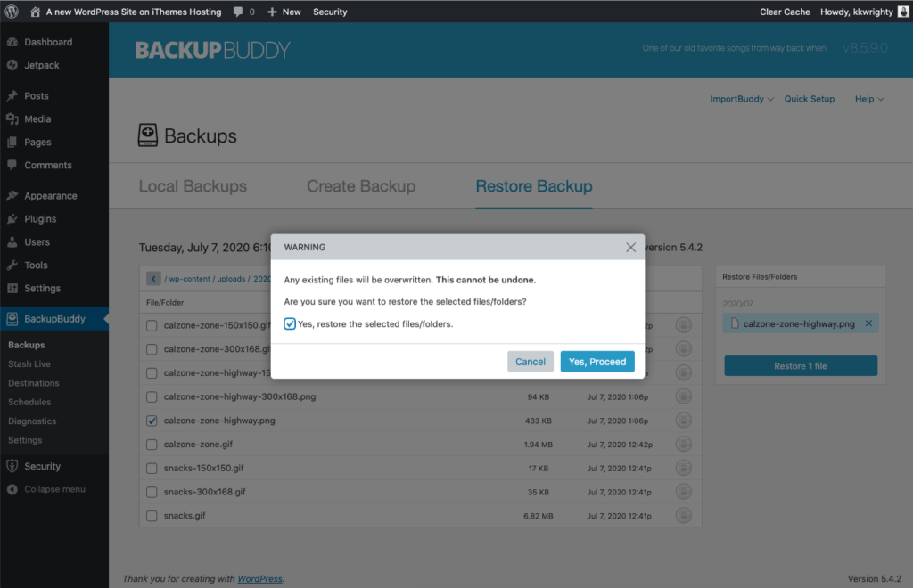Check the calzone-zone-150x150.gif checkbox
913x588 pixels.
pos(152,326)
